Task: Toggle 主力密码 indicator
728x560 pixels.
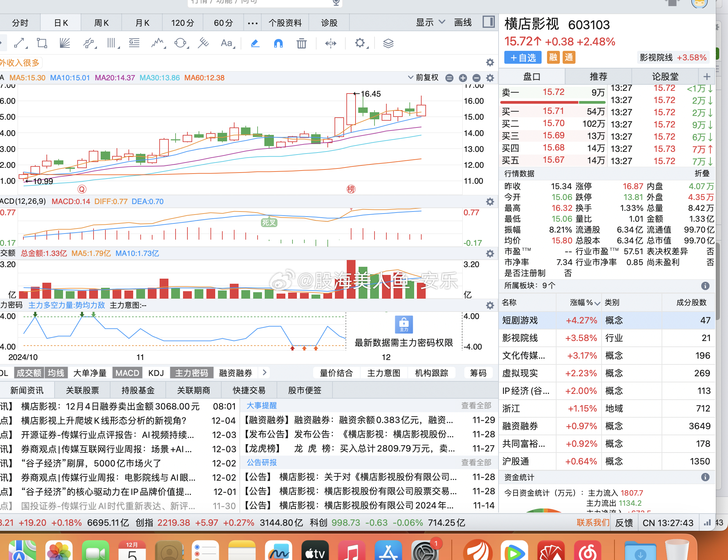Action: point(191,373)
